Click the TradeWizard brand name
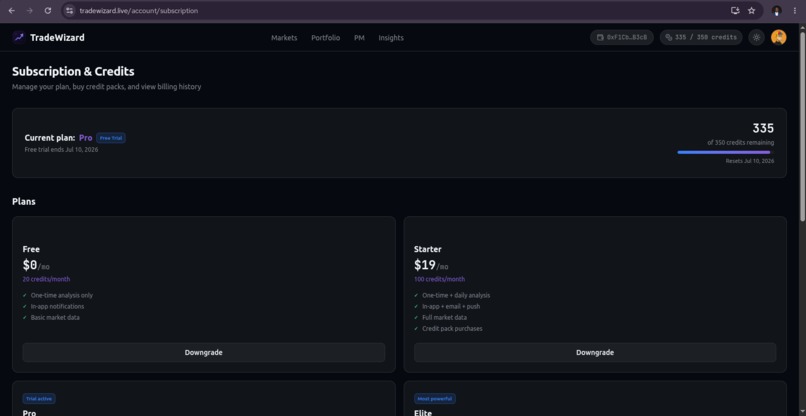Viewport: 806px width, 416px height. click(x=57, y=38)
